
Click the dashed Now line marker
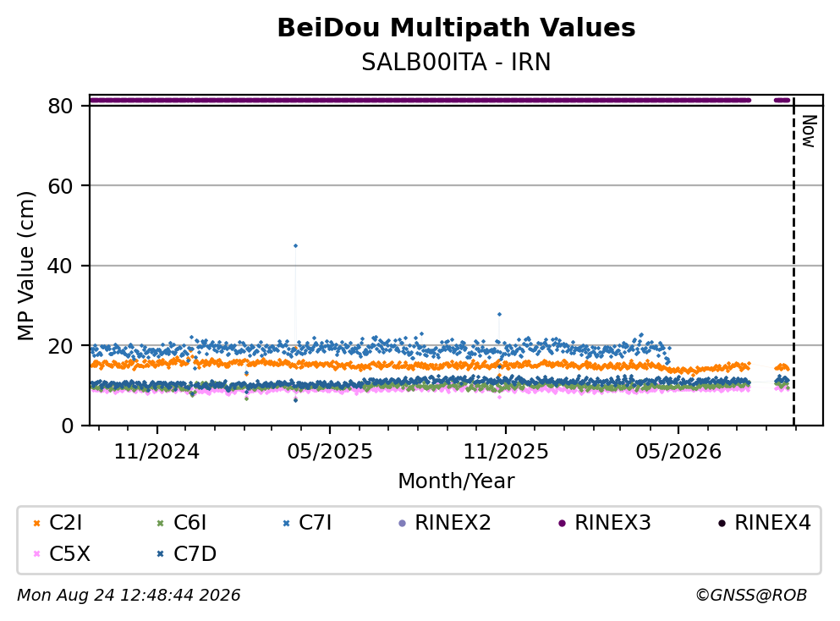click(x=793, y=262)
